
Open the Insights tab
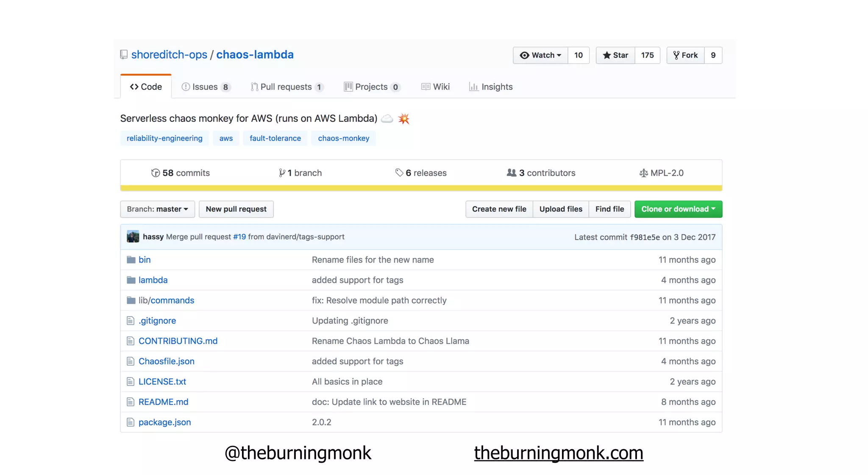click(491, 87)
